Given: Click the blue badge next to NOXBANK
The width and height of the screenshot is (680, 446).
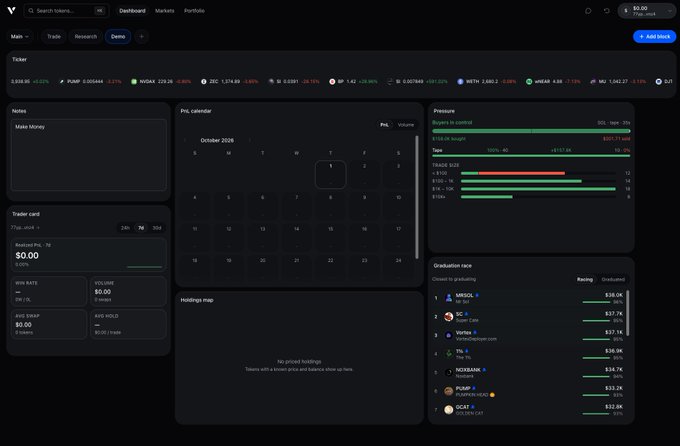Looking at the screenshot, I should pyautogui.click(x=484, y=370).
